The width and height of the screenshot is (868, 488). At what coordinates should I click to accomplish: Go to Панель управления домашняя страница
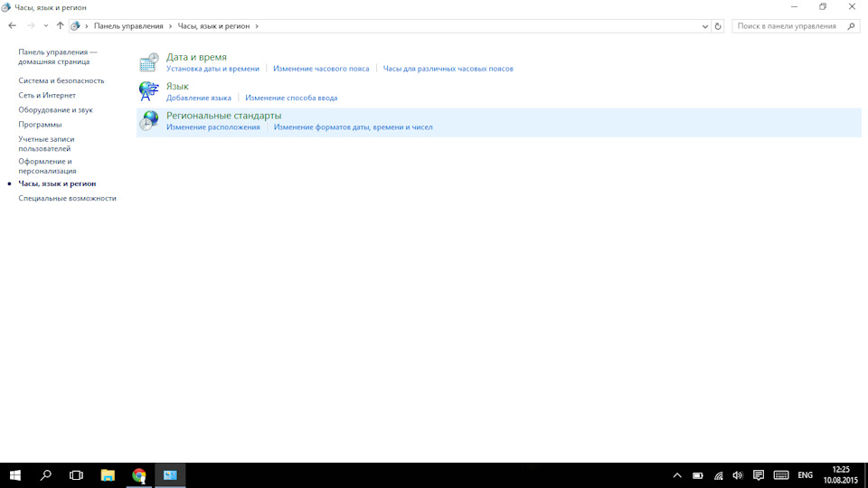click(58, 56)
